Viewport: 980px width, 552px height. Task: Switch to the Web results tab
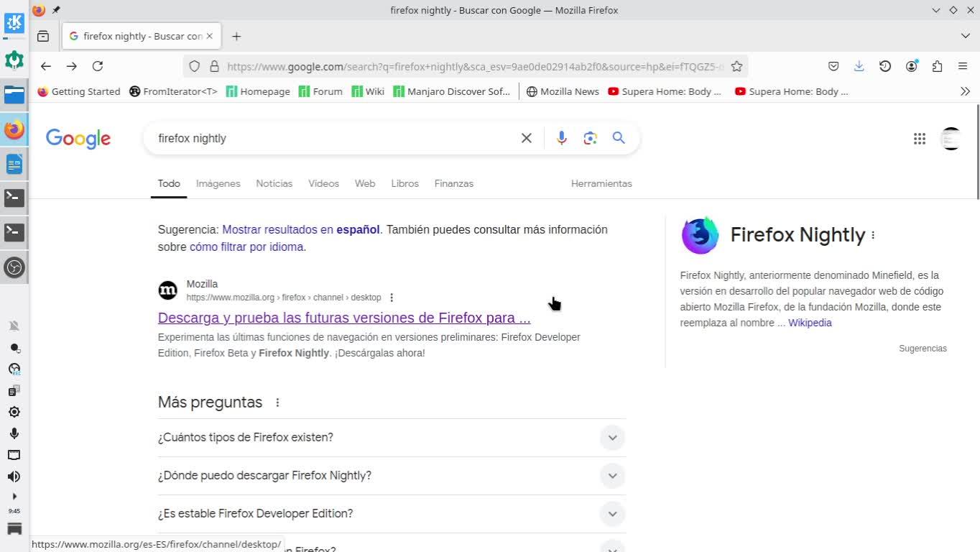365,183
